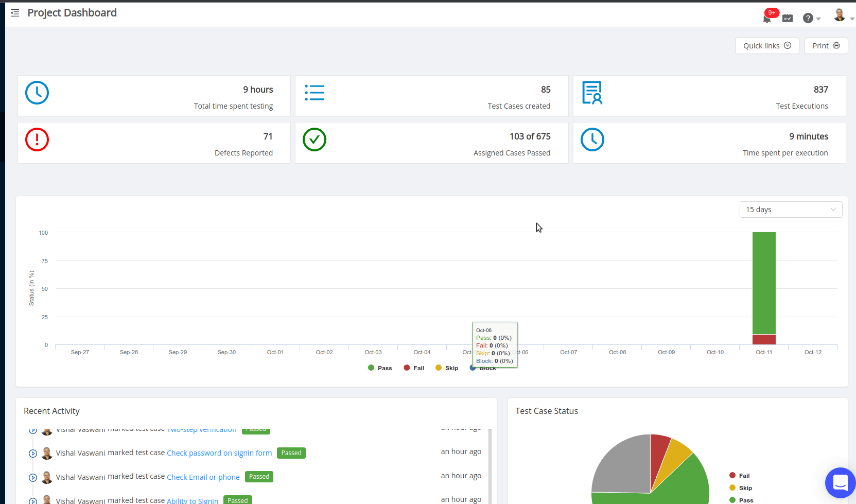856x504 pixels.
Task: Click the red Fail bar segment for Oct-11
Action: pyautogui.click(x=764, y=339)
